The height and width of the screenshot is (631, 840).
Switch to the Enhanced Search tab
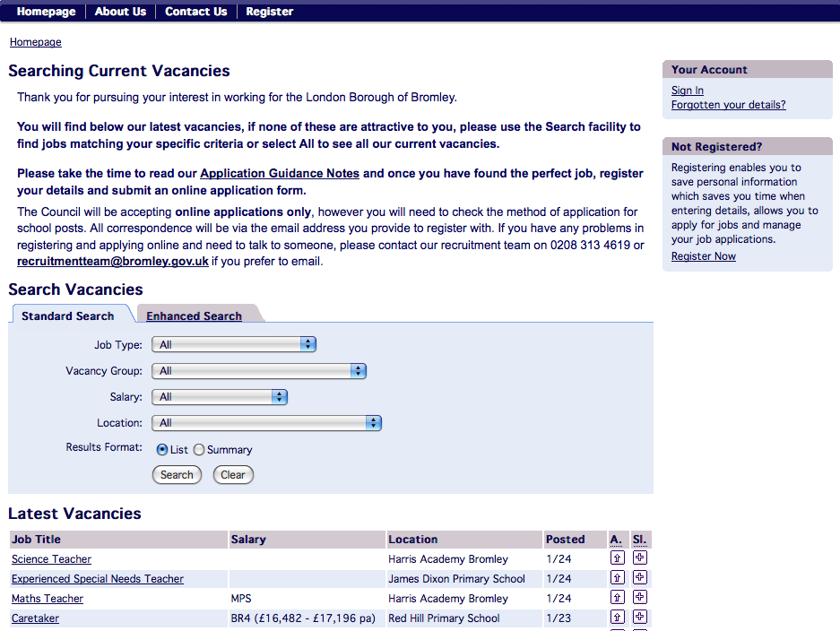pos(194,315)
